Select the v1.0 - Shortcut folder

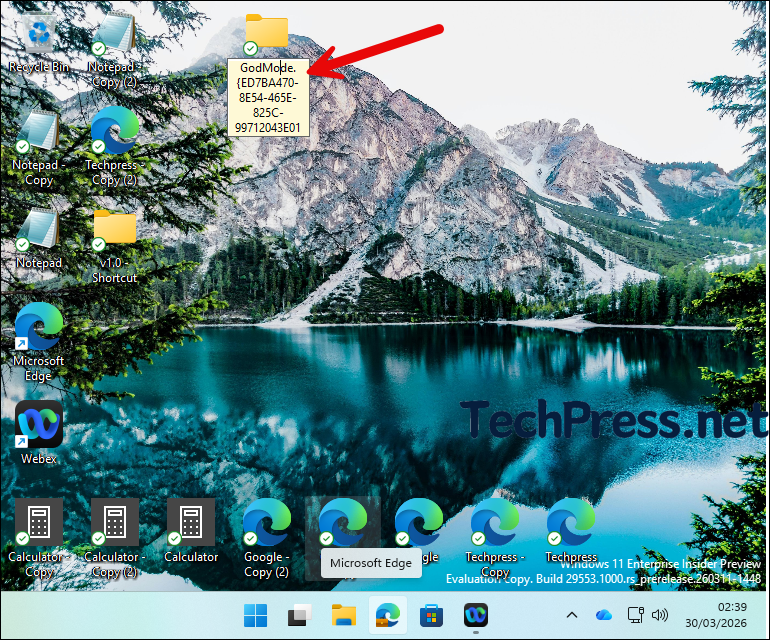point(114,229)
